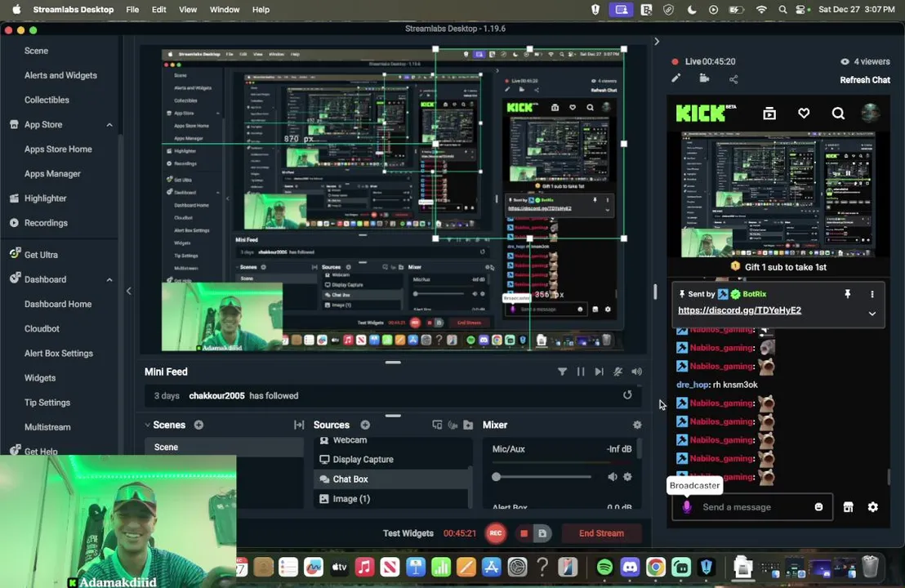Open the emoji picker in chat input

tap(818, 506)
